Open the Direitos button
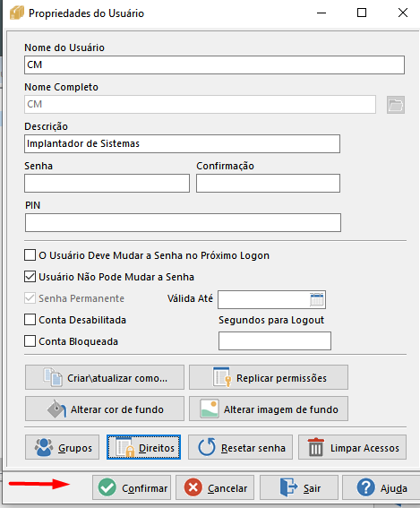The height and width of the screenshot is (508, 420). (144, 447)
